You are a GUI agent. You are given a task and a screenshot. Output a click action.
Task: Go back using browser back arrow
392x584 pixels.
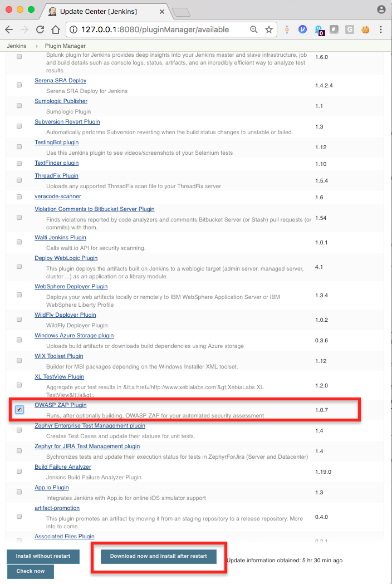[9, 30]
